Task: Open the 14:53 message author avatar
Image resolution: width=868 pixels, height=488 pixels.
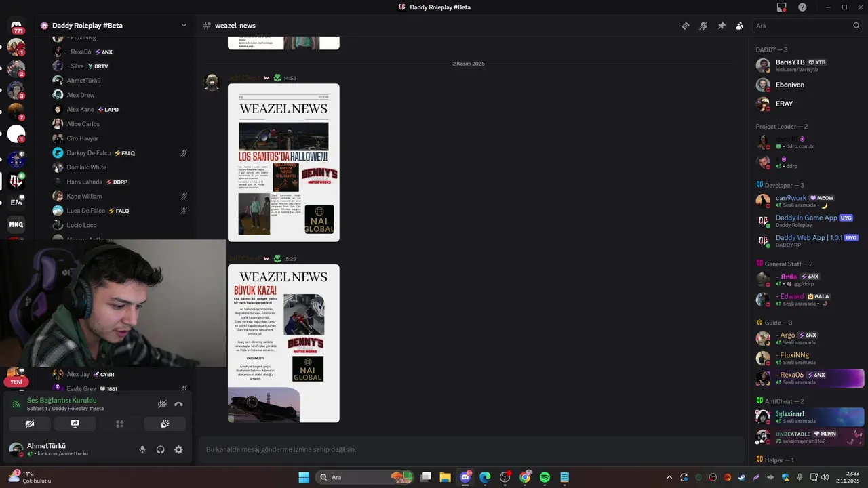Action: pyautogui.click(x=212, y=83)
